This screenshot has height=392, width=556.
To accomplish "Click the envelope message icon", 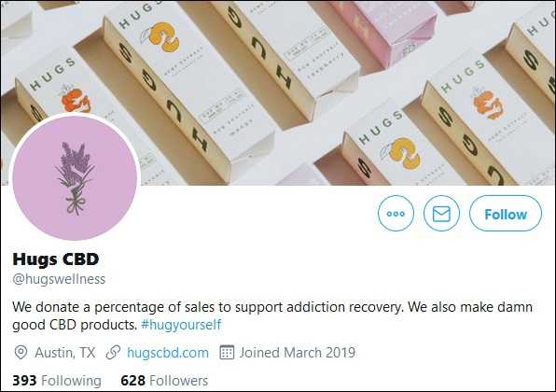I will point(441,213).
